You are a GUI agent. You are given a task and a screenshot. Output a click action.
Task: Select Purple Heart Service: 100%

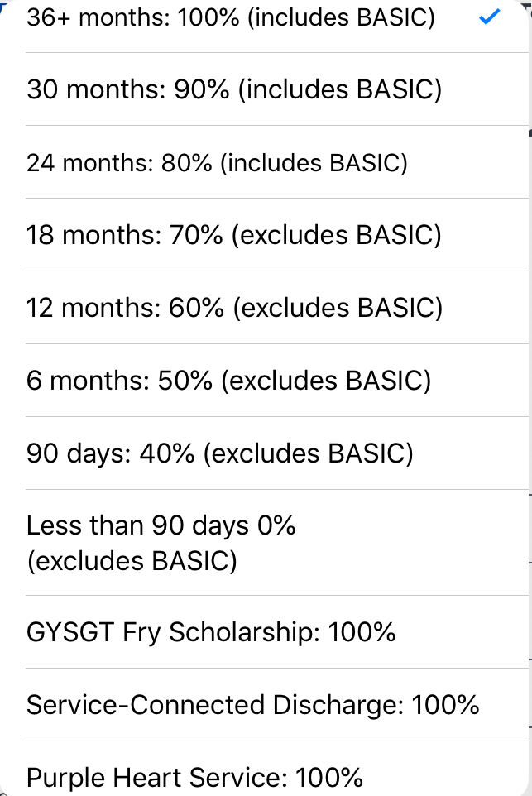point(195,778)
